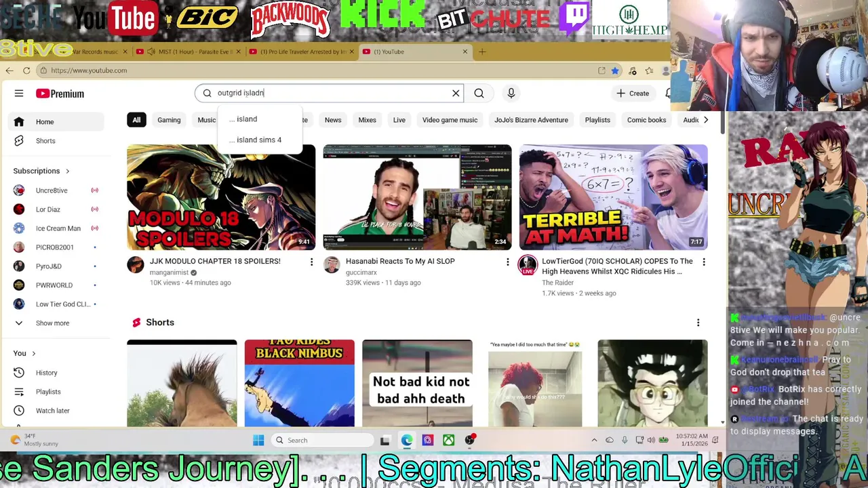
Task: Select the News filter chip
Action: pos(333,120)
